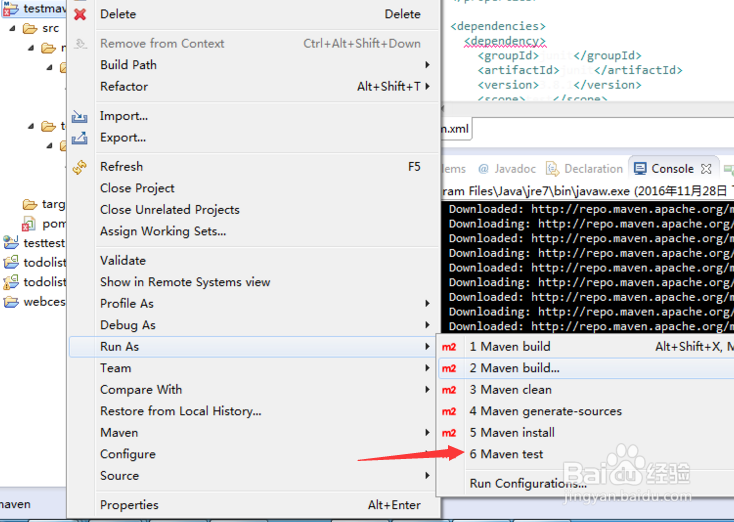Open the Refactor submenu arrow

coord(427,86)
